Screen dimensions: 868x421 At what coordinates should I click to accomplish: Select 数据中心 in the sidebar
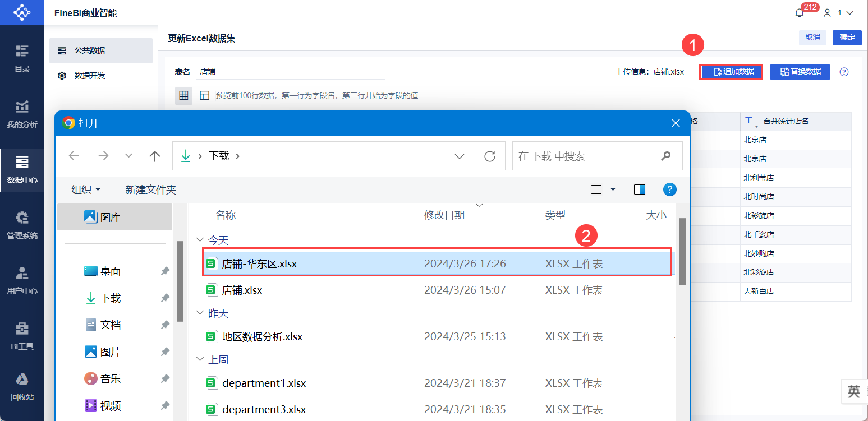(22, 170)
